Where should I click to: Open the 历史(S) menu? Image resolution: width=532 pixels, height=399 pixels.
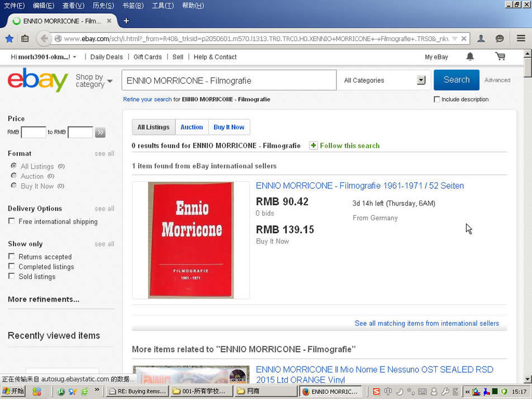[103, 6]
